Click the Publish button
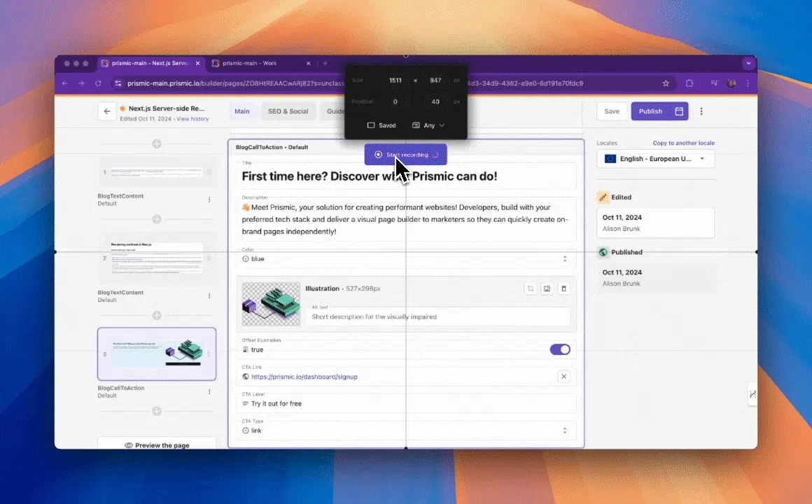This screenshot has width=812, height=504. pos(650,111)
